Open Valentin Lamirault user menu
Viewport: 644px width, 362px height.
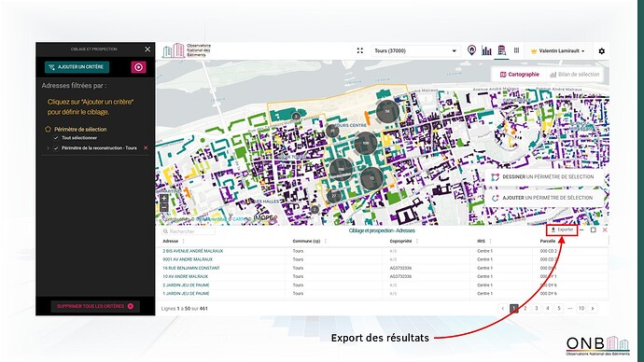[558, 51]
